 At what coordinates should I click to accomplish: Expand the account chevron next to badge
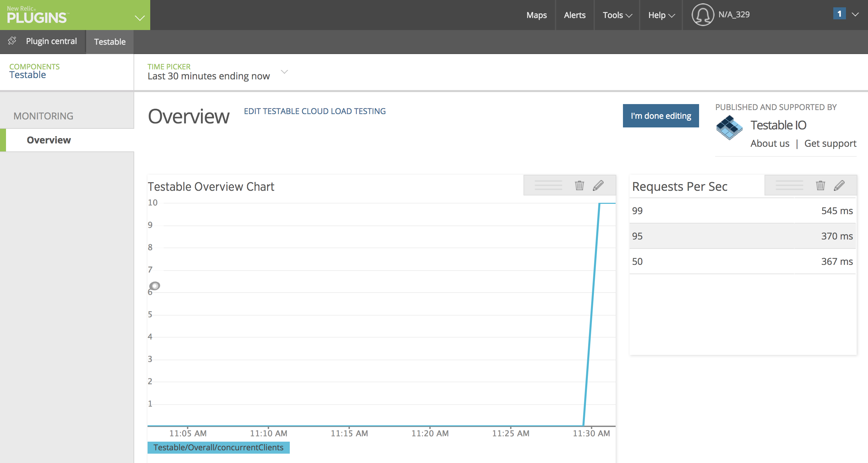855,14
